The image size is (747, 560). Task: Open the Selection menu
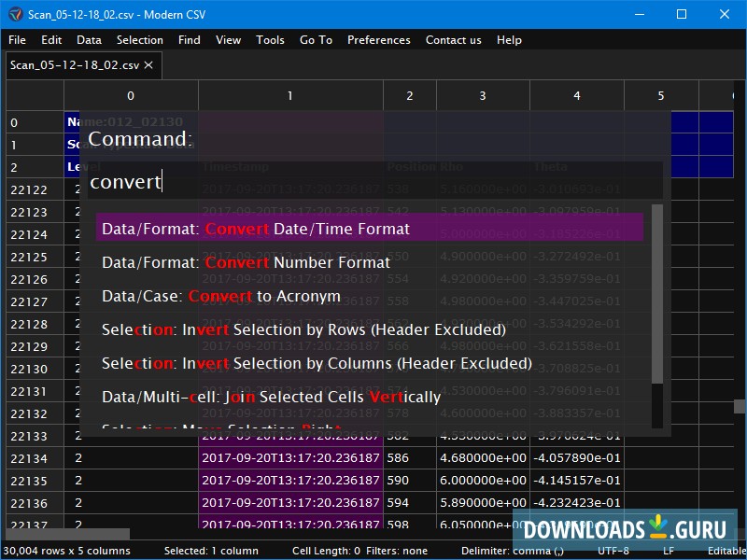click(139, 40)
